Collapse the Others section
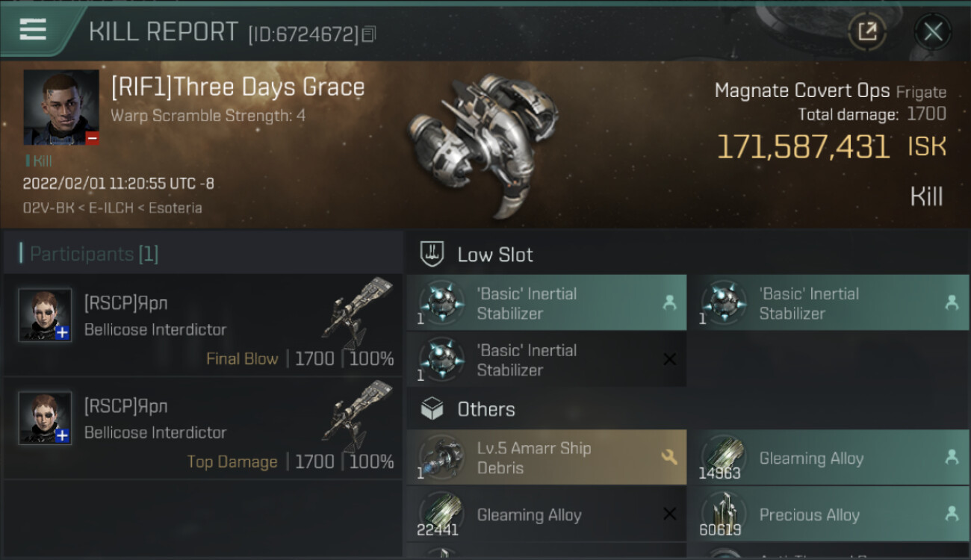Image resolution: width=971 pixels, height=560 pixels. [485, 409]
